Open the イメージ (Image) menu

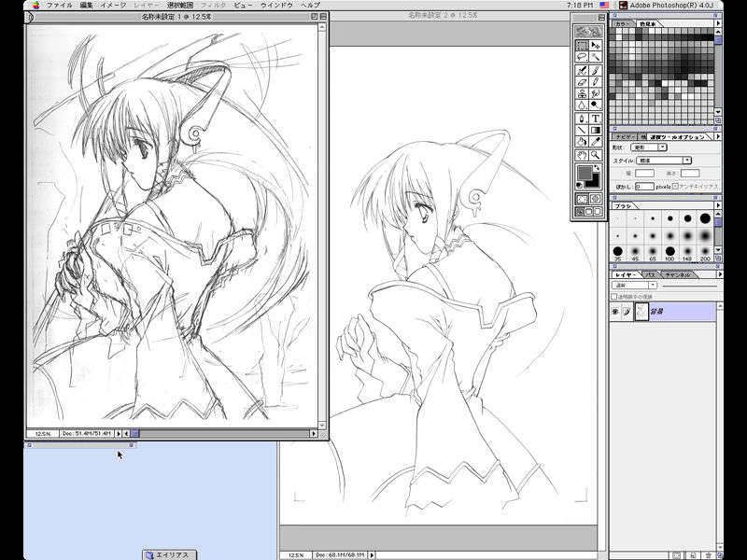113,6
